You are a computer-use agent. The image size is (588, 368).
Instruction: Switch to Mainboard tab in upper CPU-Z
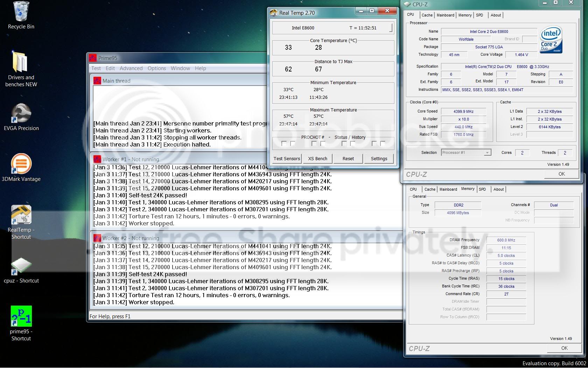coord(445,15)
